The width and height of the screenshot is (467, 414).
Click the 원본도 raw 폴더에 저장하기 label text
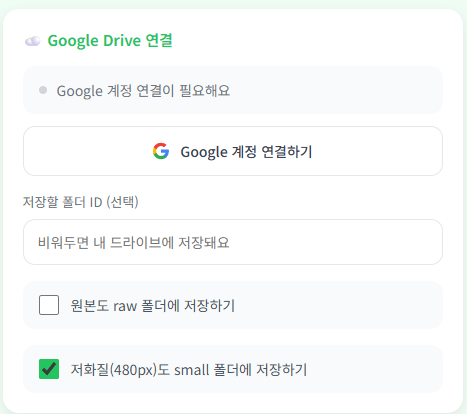(153, 305)
